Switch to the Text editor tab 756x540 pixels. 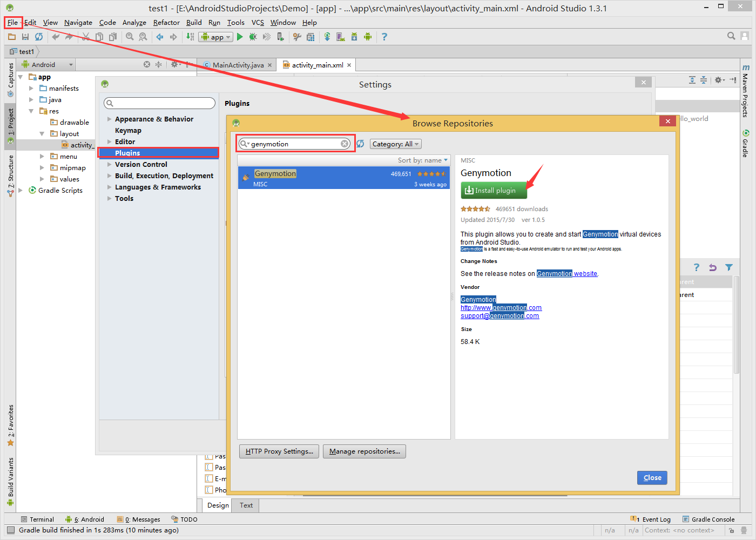tap(246, 505)
